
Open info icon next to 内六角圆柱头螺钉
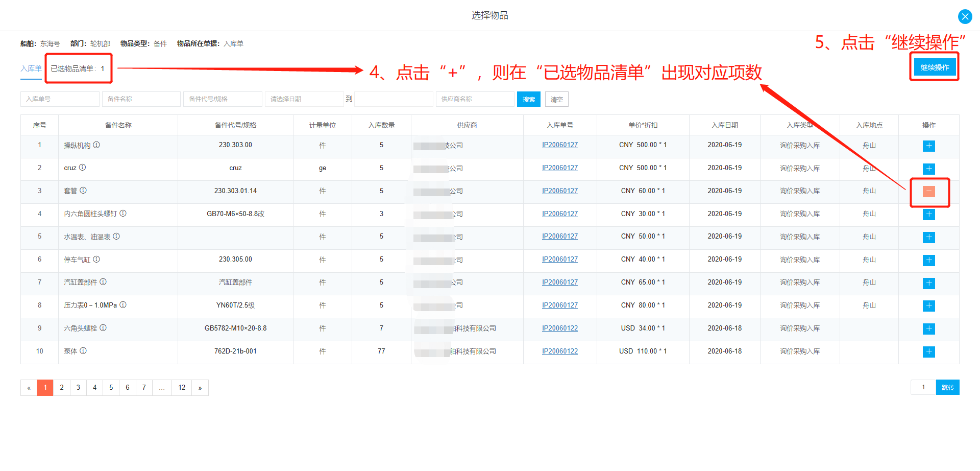[x=123, y=214]
